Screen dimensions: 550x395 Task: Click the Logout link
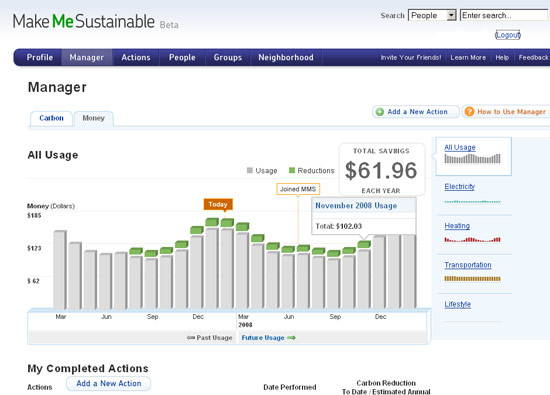pyautogui.click(x=508, y=35)
